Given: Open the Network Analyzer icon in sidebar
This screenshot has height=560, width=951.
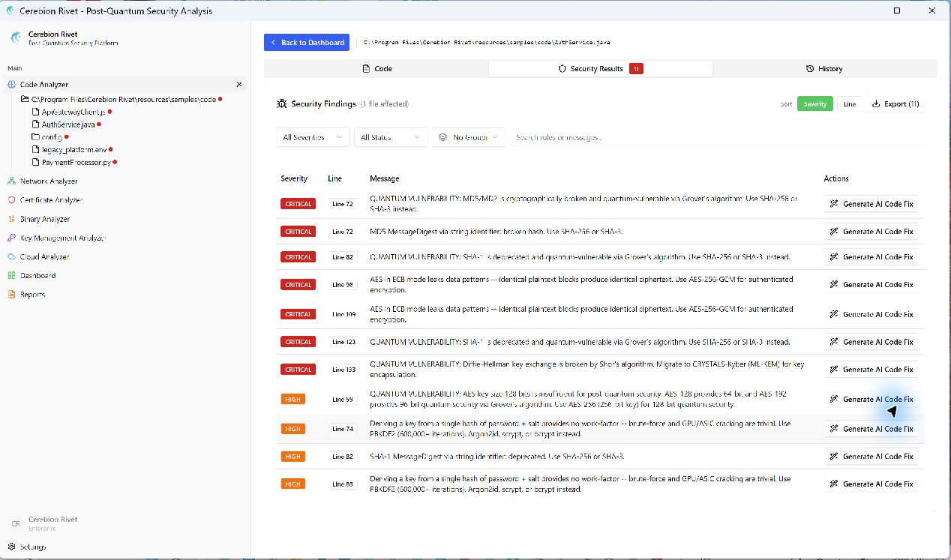Looking at the screenshot, I should (11, 181).
